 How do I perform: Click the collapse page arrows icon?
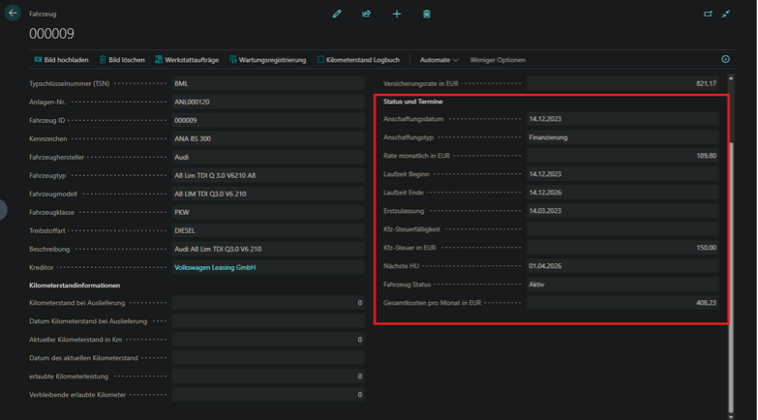(x=727, y=14)
